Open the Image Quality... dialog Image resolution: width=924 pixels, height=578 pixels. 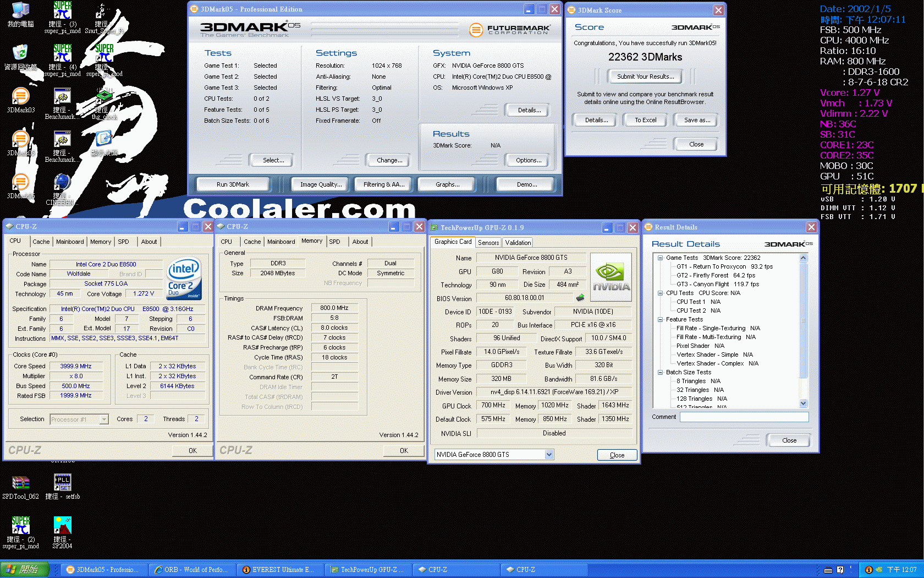tap(321, 184)
